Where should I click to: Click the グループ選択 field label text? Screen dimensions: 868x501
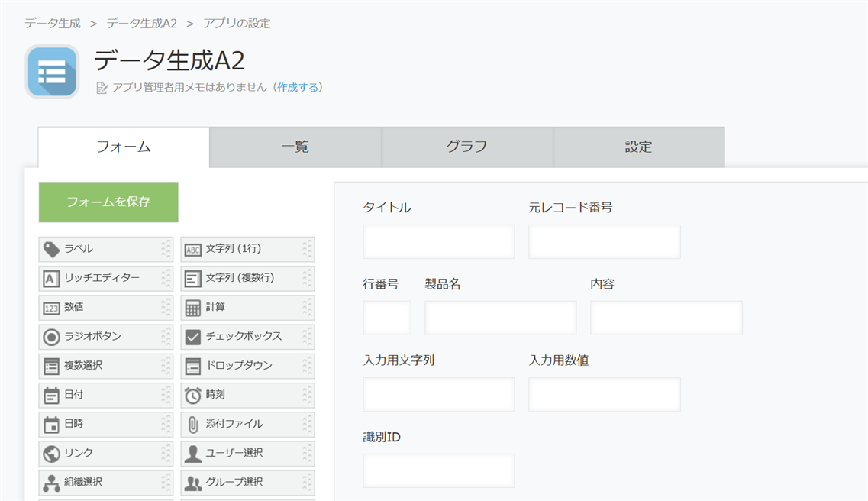click(x=234, y=482)
